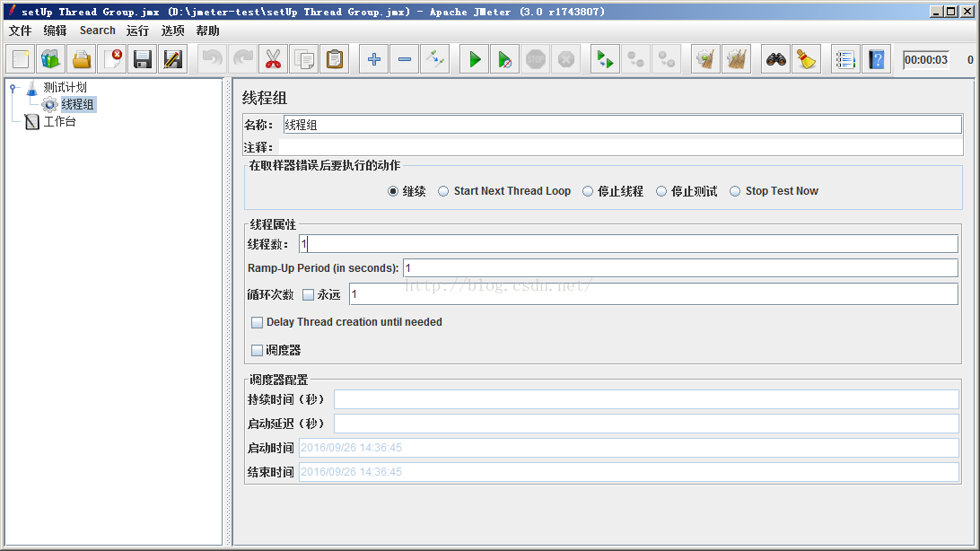
Task: Select 工作台 in the tree
Action: pos(59,122)
